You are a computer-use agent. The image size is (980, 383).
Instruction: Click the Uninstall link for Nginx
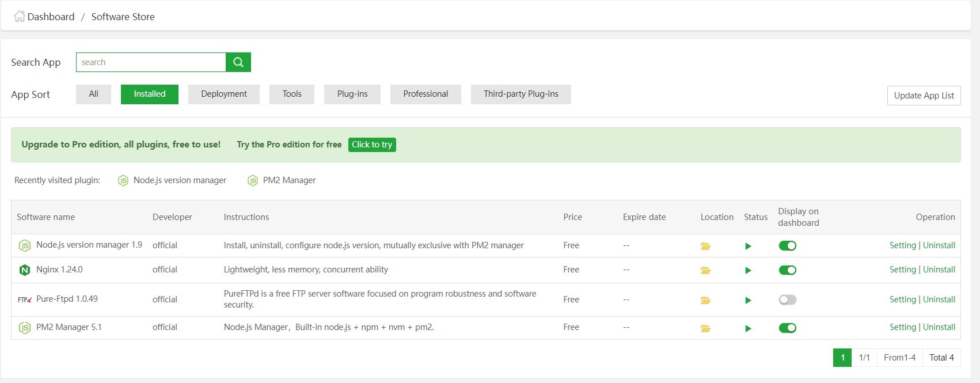[x=939, y=270]
